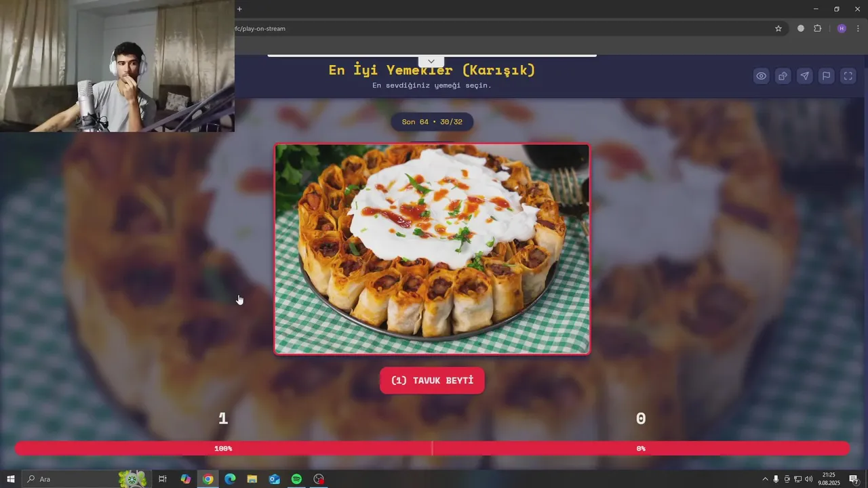Open the volume speaker tray icon

click(x=808, y=479)
